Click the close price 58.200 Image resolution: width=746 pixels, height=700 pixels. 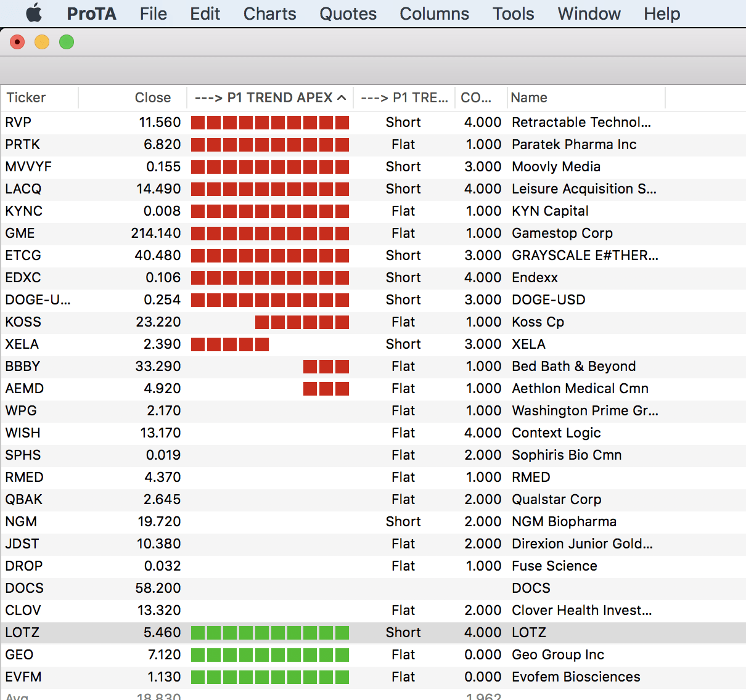click(x=158, y=588)
